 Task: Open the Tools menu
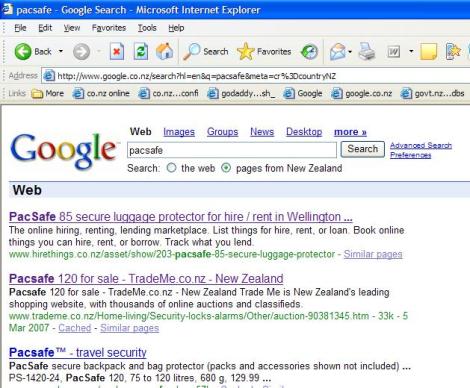pyautogui.click(x=147, y=28)
